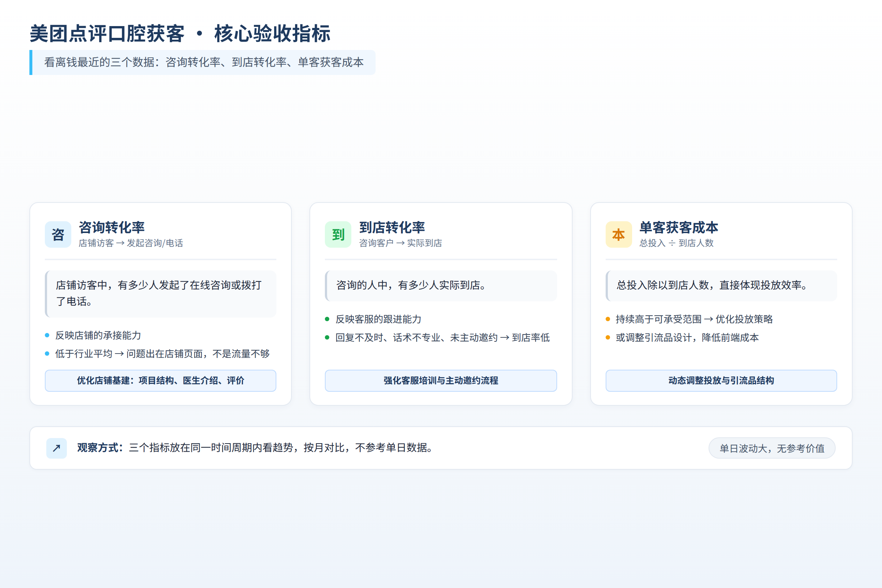Viewport: 882px width, 588px height.
Task: Click 优化店铺基建：项目结构、医生介绍、评价 button
Action: [x=161, y=381]
